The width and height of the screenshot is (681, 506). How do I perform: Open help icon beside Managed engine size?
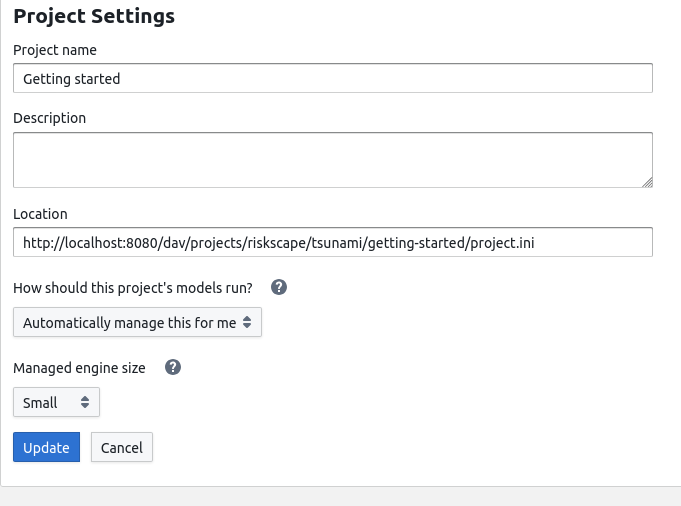173,367
